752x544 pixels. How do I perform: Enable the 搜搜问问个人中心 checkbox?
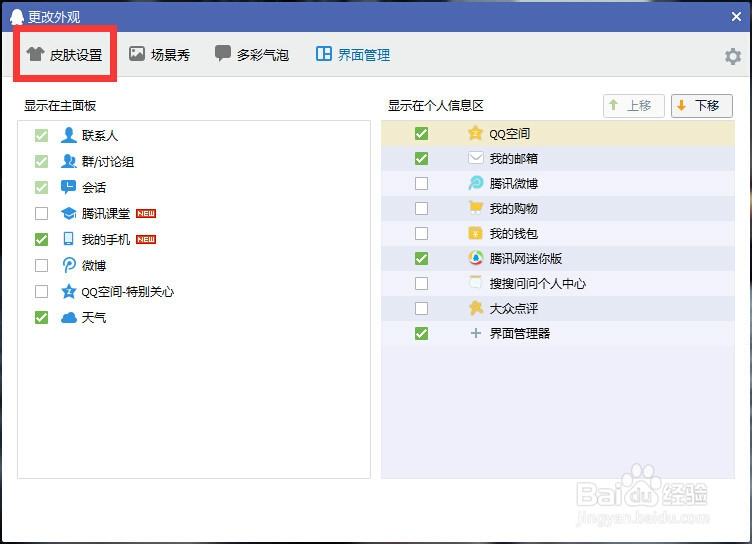click(422, 284)
